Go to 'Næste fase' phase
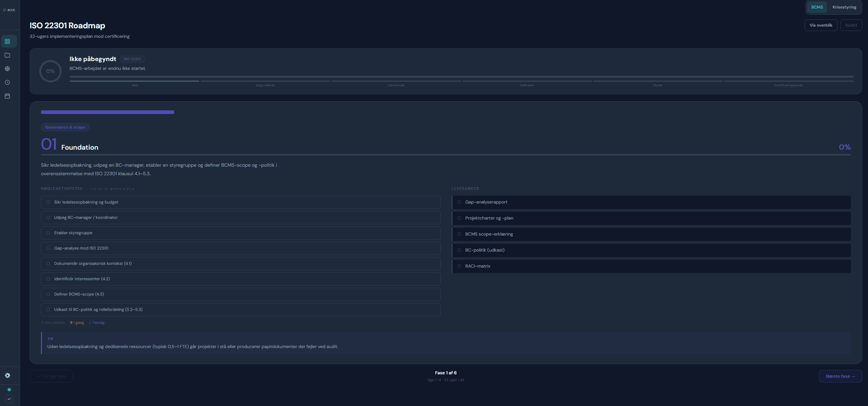This screenshot has width=868, height=406. [840, 376]
